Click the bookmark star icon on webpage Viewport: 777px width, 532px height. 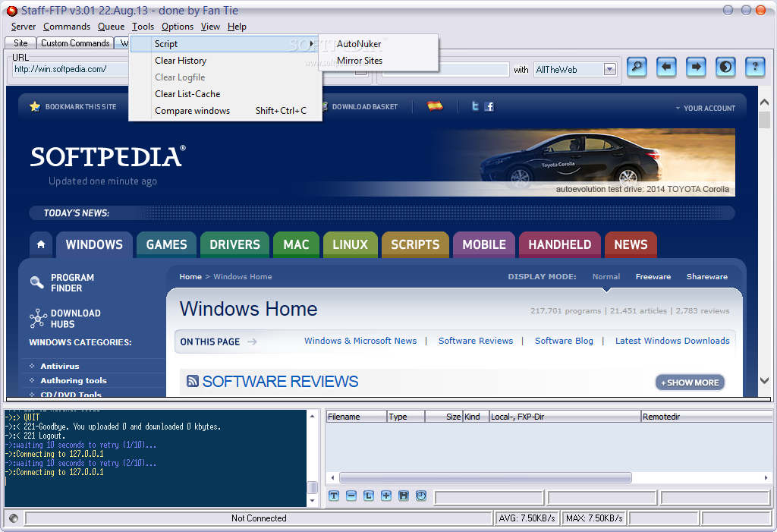point(35,106)
